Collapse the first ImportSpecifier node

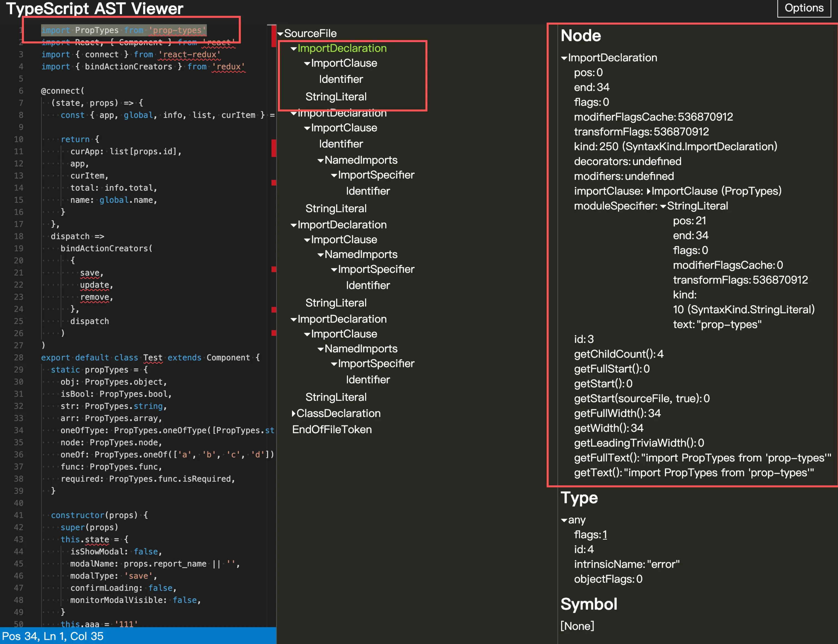(x=334, y=175)
